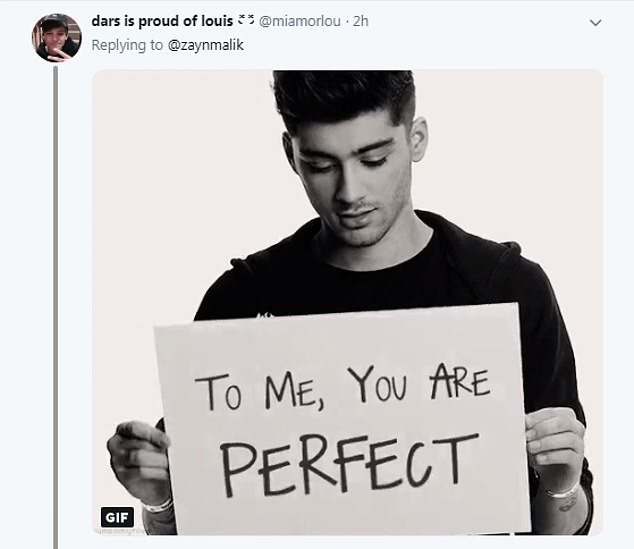Click the "To me, you are" sign text
This screenshot has width=634, height=549.
click(340, 387)
